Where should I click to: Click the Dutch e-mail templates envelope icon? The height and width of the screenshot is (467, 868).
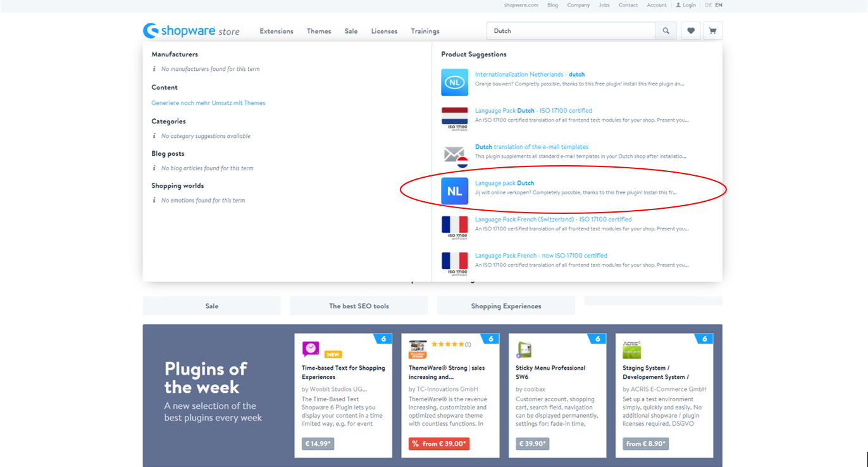point(454,155)
